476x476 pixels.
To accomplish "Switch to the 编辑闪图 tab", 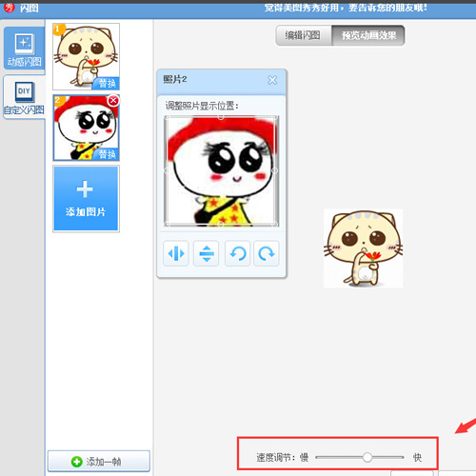I will point(303,35).
